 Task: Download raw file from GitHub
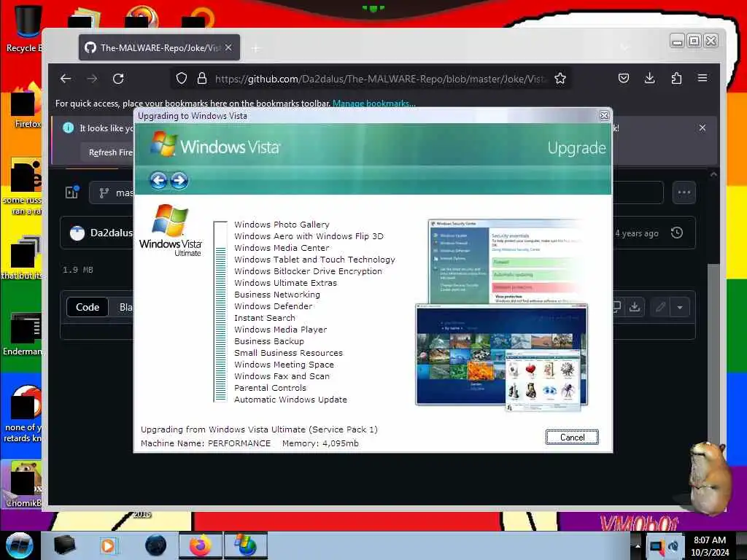[x=634, y=307]
